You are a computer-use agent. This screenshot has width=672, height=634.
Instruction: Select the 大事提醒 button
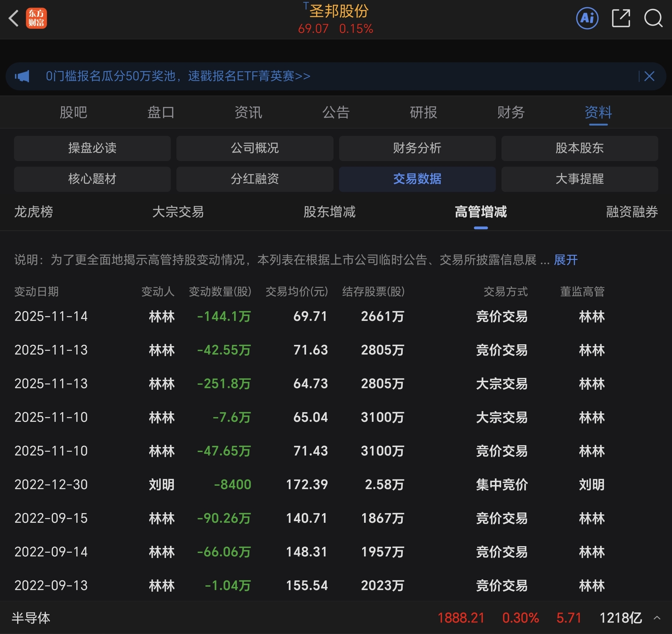579,179
